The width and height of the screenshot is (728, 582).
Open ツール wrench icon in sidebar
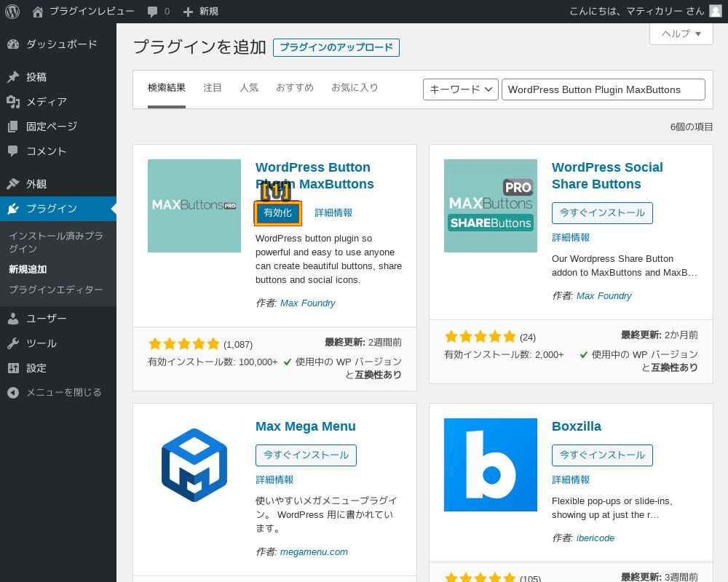click(13, 343)
